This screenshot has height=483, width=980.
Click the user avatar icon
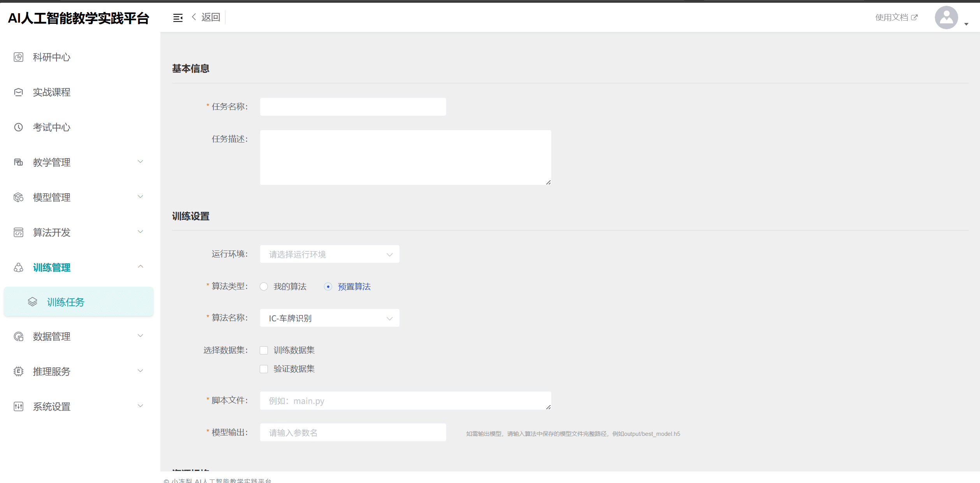click(x=946, y=18)
